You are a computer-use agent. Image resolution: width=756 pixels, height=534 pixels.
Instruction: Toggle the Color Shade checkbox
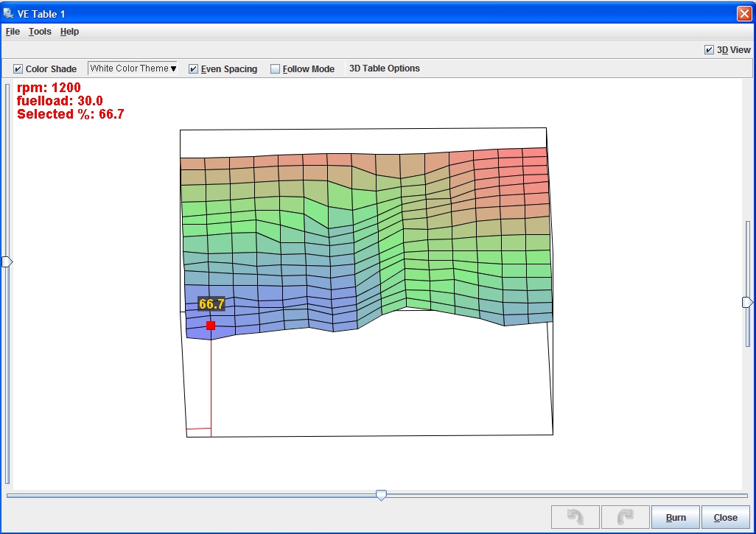pyautogui.click(x=18, y=68)
